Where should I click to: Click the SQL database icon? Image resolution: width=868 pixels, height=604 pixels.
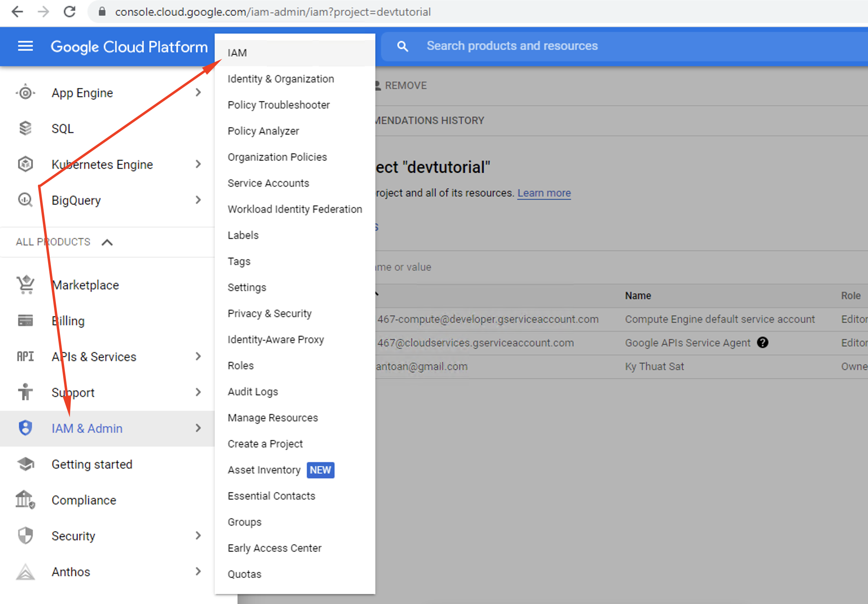click(x=25, y=128)
